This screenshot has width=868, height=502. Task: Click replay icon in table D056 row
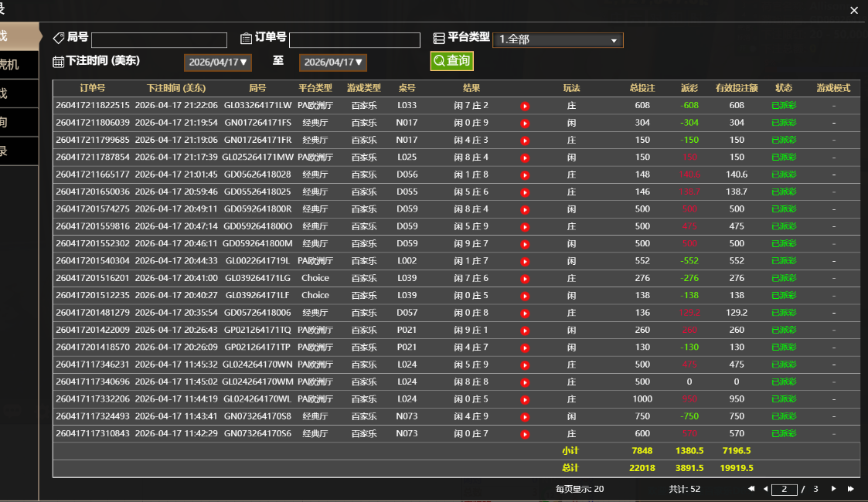coord(525,175)
